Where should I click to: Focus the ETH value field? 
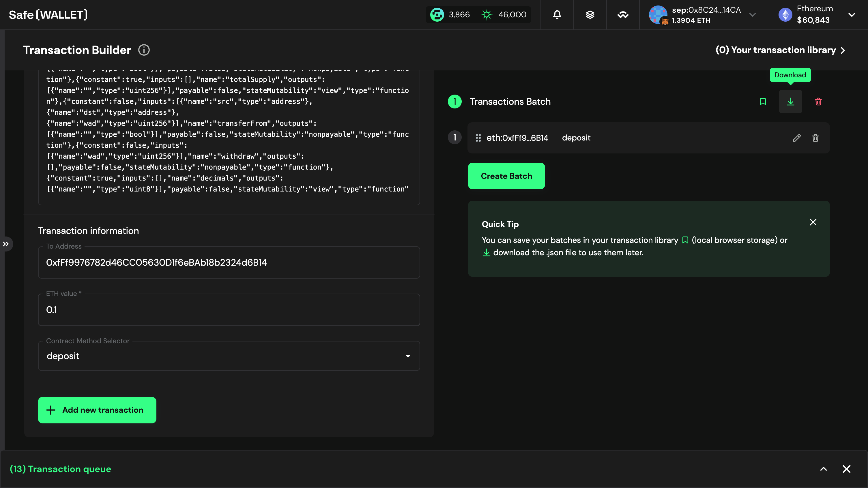229,309
